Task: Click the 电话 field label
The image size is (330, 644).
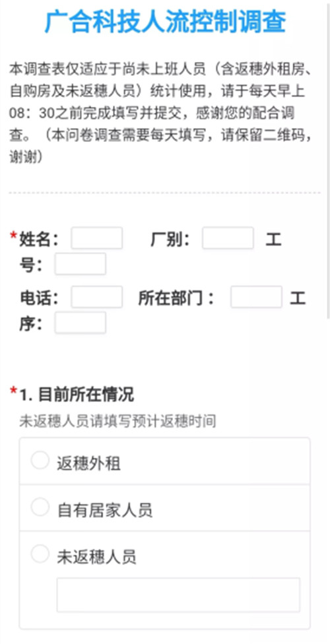Action: [39, 299]
